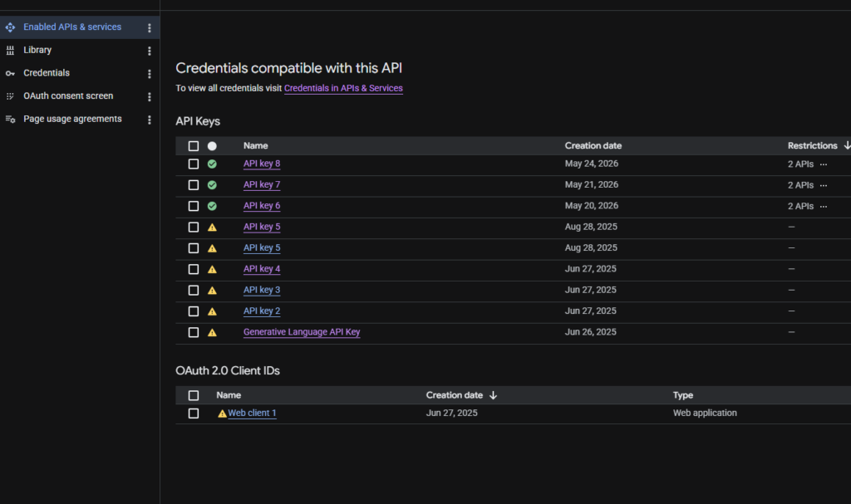
Task: Click green check status of API key 6
Action: [212, 206]
